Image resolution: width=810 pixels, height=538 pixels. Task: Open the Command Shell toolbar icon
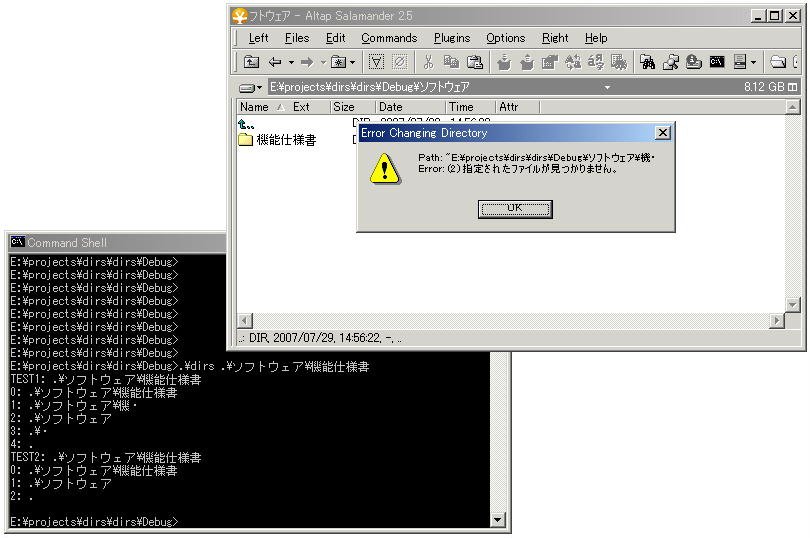pyautogui.click(x=716, y=63)
